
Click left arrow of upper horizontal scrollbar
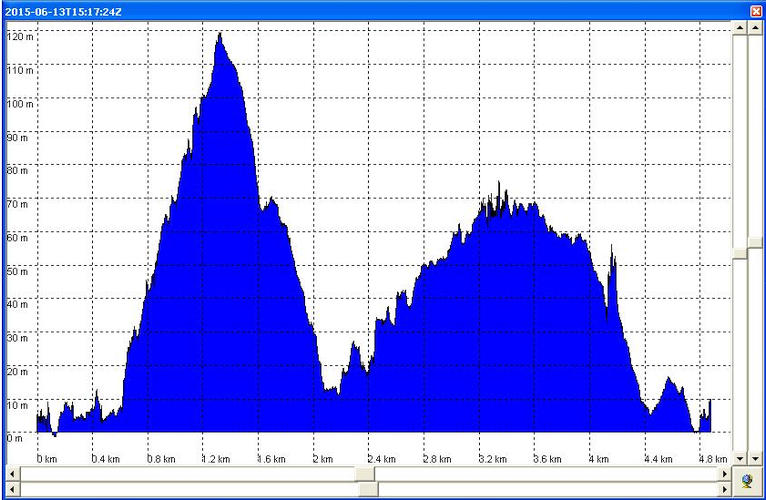click(x=13, y=473)
